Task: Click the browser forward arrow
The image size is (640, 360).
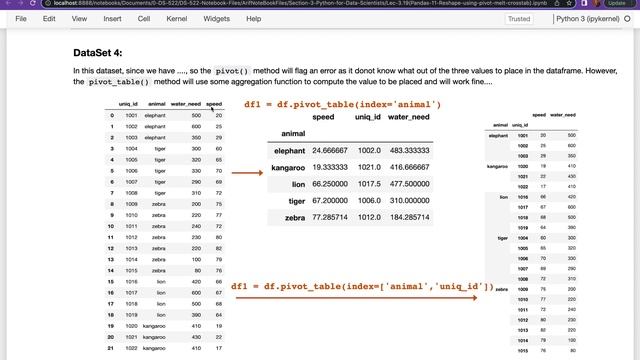Action: tap(20, 3)
